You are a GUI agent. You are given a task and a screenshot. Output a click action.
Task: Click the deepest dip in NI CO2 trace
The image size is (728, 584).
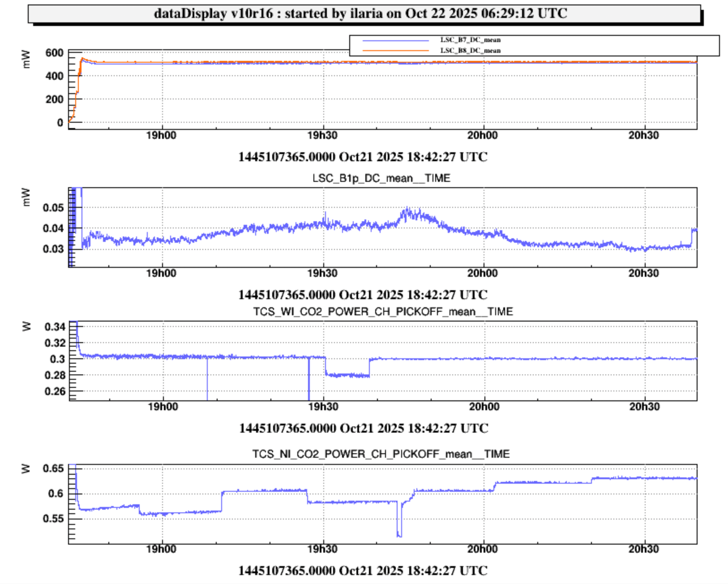399,535
